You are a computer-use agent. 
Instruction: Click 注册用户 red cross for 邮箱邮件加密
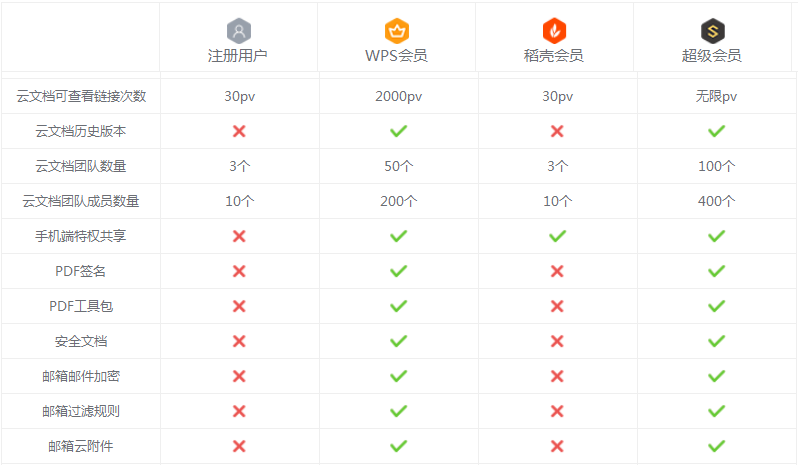pyautogui.click(x=239, y=376)
